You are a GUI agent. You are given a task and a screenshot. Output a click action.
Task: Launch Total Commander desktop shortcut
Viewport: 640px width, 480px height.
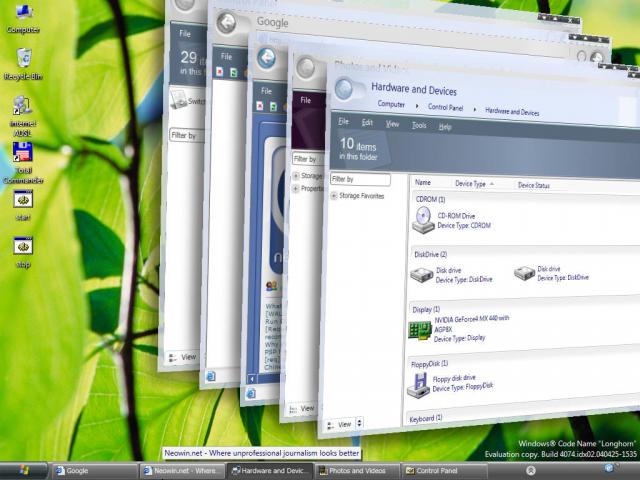coord(23,162)
